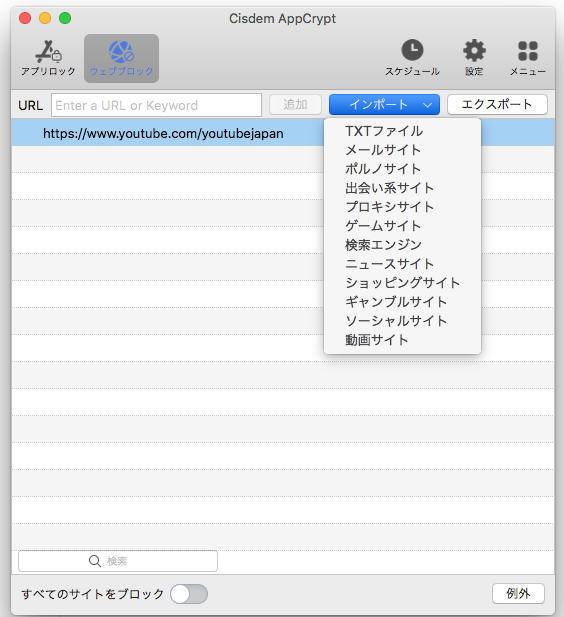
Task: Toggle すべてのサイトをブロック switch
Action: 189,594
